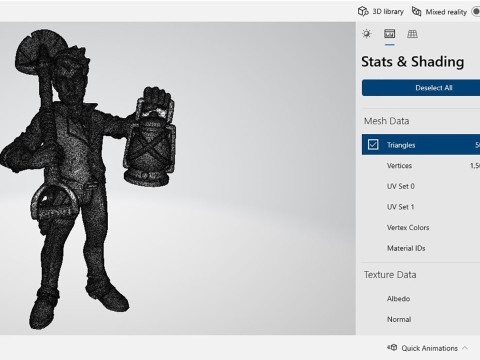The image size is (480, 360).
Task: Open the 3D library
Action: tap(381, 12)
